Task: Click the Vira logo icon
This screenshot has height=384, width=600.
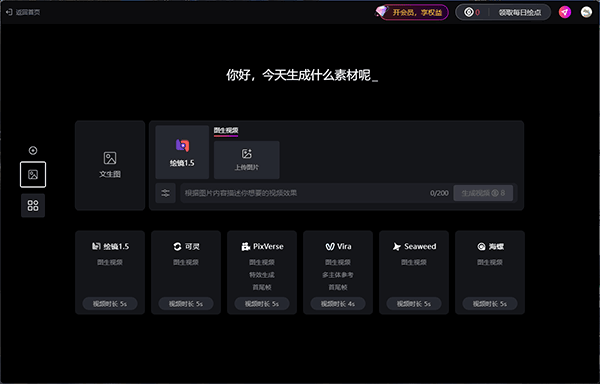Action: pos(330,247)
